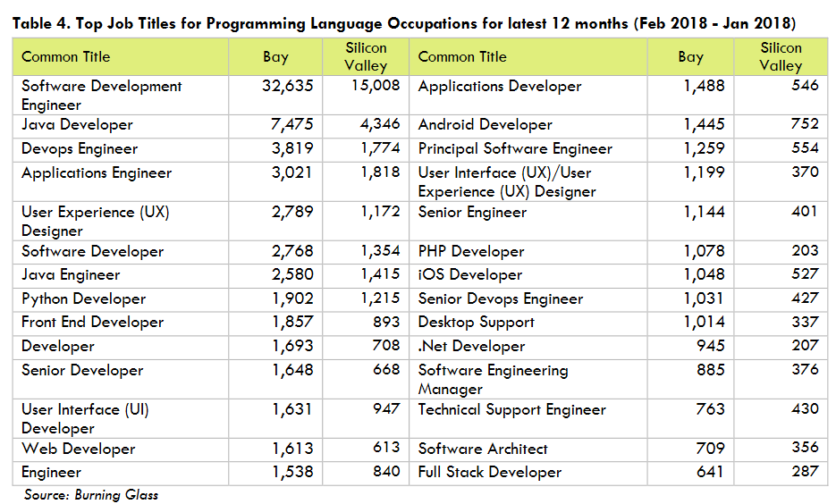The height and width of the screenshot is (504, 836).
Task: Click the value 1,902
Action: coord(292,298)
